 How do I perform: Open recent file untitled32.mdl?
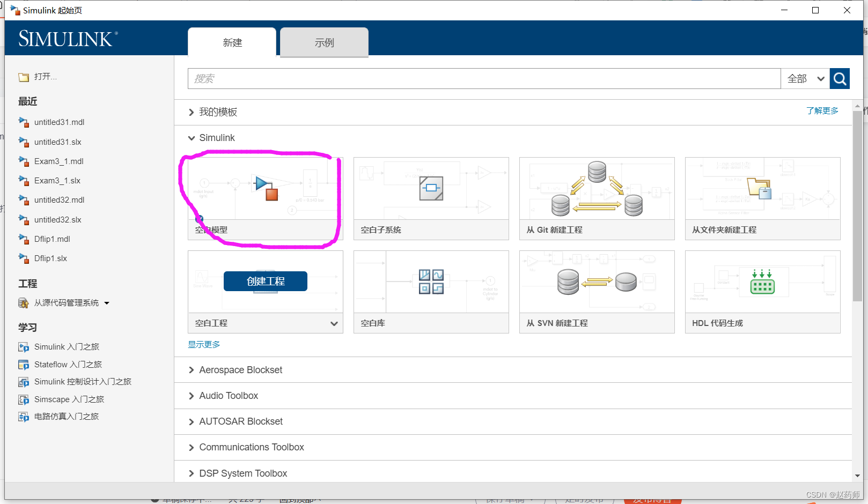[x=59, y=200]
